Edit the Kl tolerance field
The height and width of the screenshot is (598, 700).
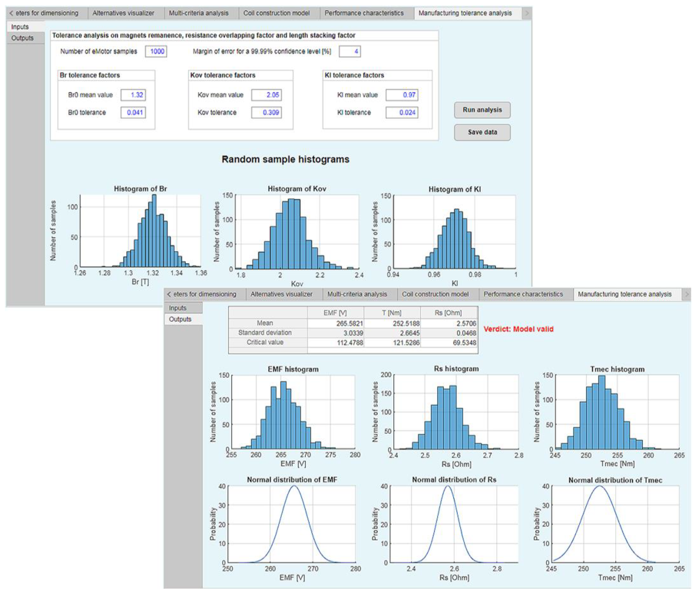pos(402,113)
